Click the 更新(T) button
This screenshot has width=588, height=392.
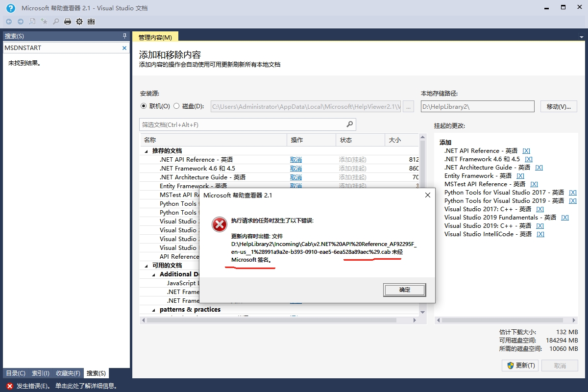click(520, 366)
